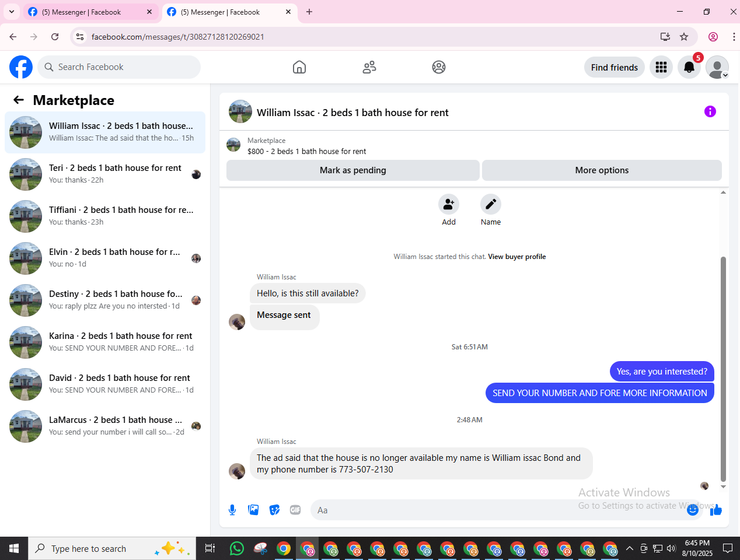
Task: Open WhatsApp from the taskbar
Action: coord(237,548)
